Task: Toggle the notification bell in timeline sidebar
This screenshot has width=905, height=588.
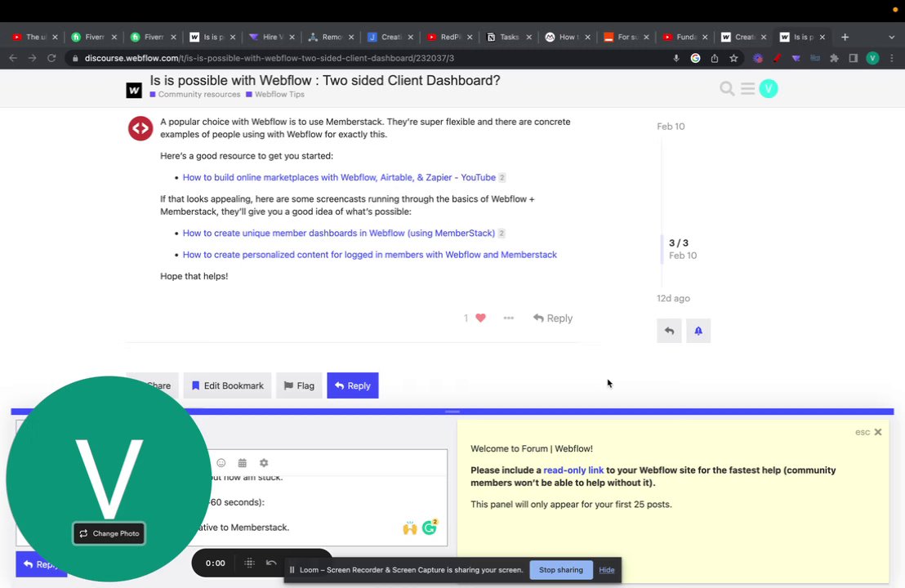Action: click(x=698, y=331)
